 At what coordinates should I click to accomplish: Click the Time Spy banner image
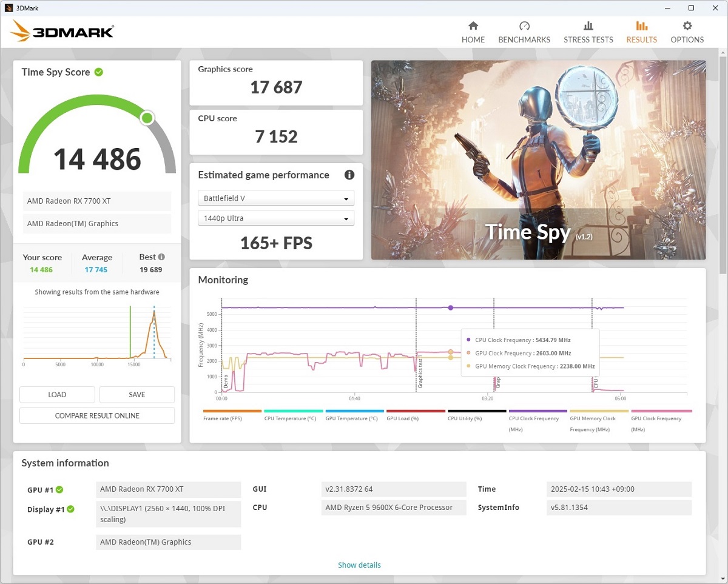pos(539,160)
